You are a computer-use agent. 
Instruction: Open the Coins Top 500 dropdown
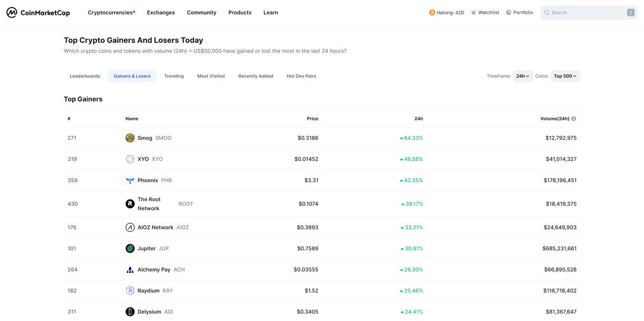[566, 76]
